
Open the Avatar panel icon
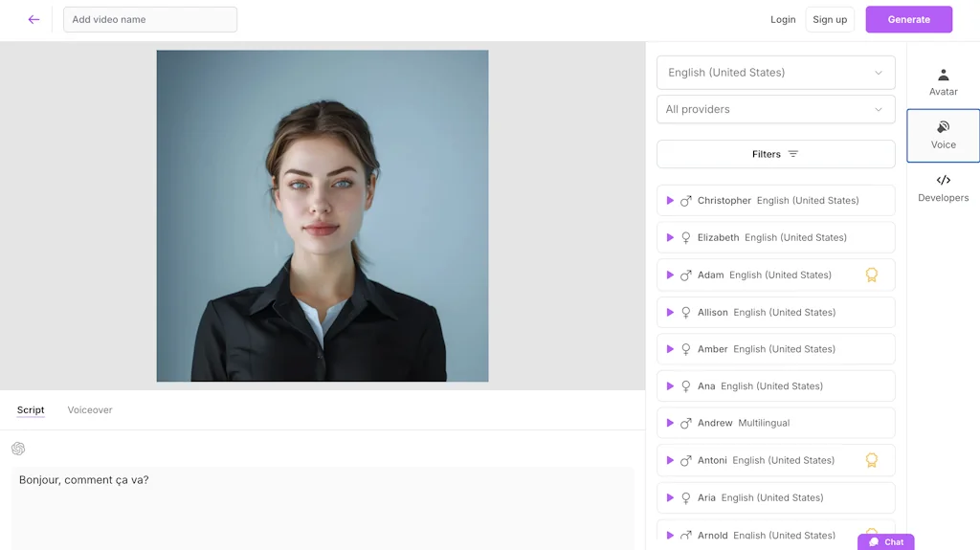point(943,75)
